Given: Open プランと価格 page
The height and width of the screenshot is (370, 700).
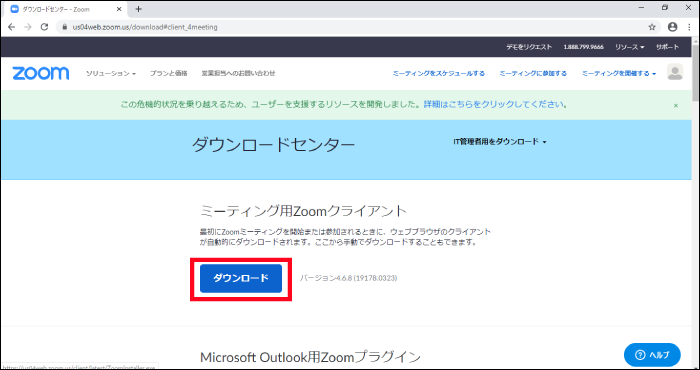Looking at the screenshot, I should pyautogui.click(x=168, y=73).
